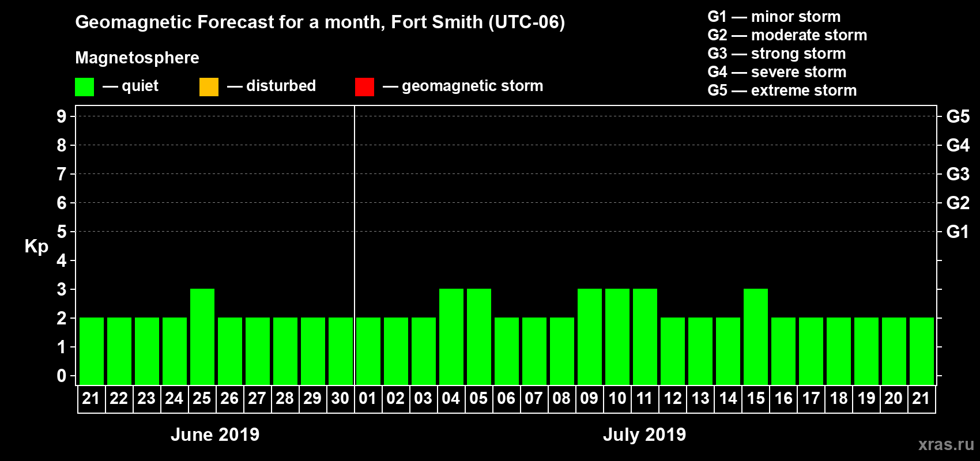Click the July 10 bar
980x461 pixels.
tap(617, 337)
